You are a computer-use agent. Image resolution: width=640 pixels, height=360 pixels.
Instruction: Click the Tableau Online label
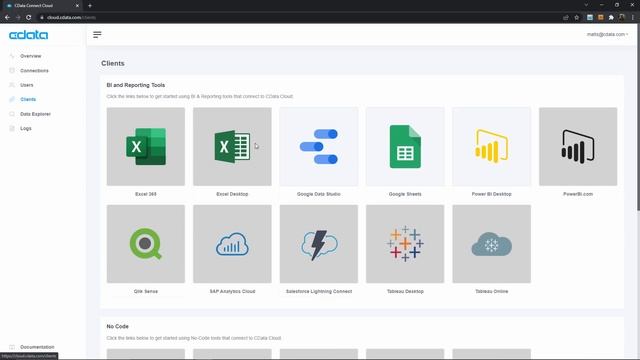(491, 291)
